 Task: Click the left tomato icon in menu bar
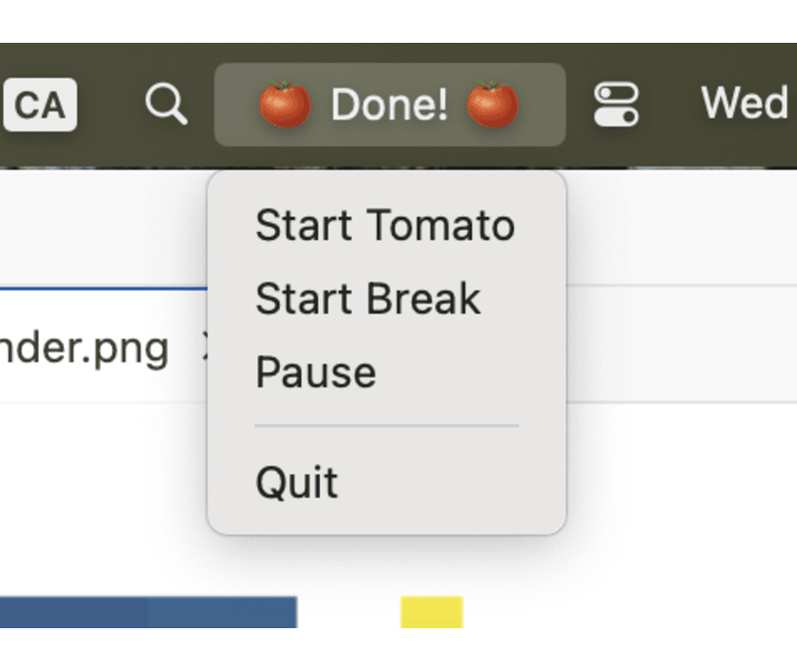click(x=285, y=105)
